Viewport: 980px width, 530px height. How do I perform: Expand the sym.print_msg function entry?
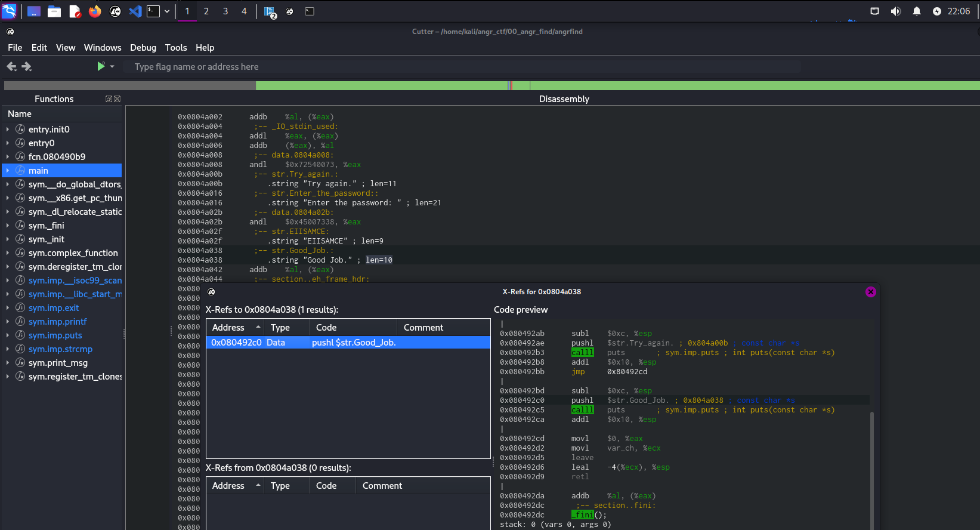pyautogui.click(x=8, y=363)
